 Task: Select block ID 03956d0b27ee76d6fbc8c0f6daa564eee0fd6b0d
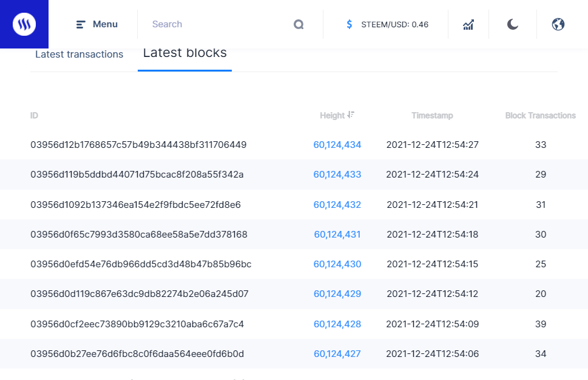coord(137,354)
